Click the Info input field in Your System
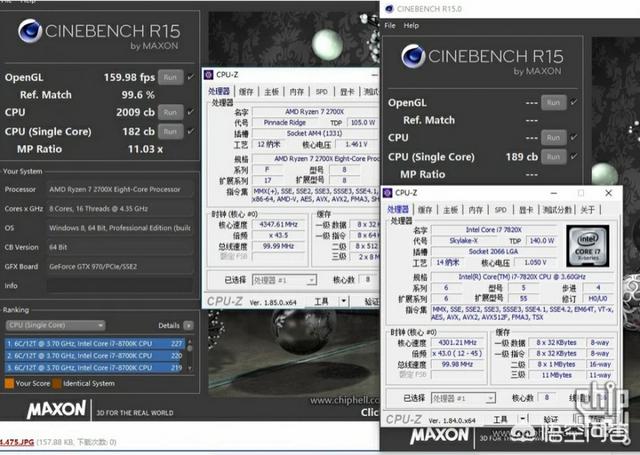Image resolution: width=640 pixels, height=455 pixels. tap(120, 285)
